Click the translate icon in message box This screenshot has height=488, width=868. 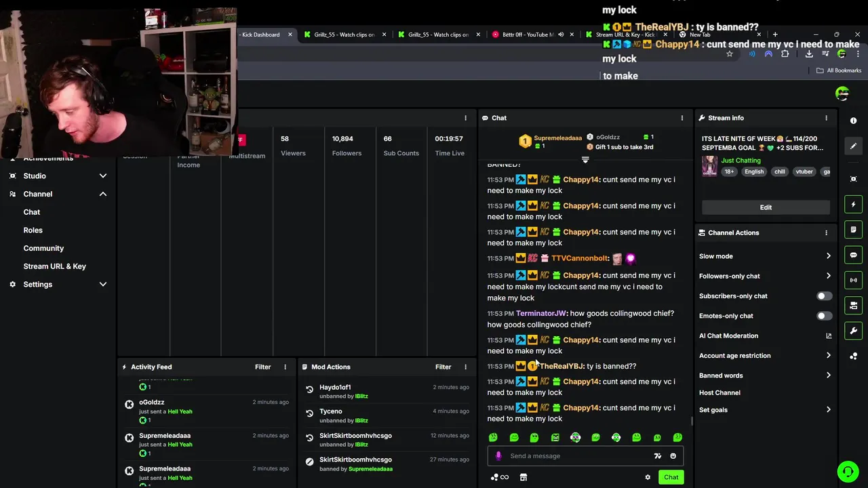657,456
